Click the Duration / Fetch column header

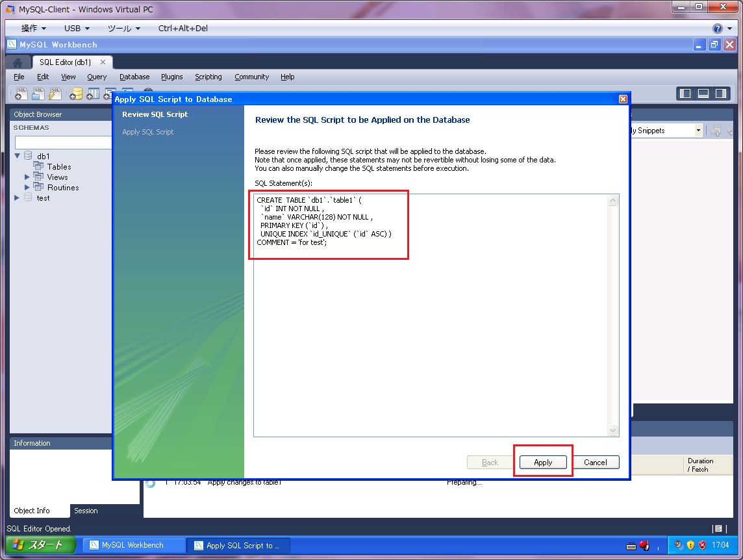[708, 465]
